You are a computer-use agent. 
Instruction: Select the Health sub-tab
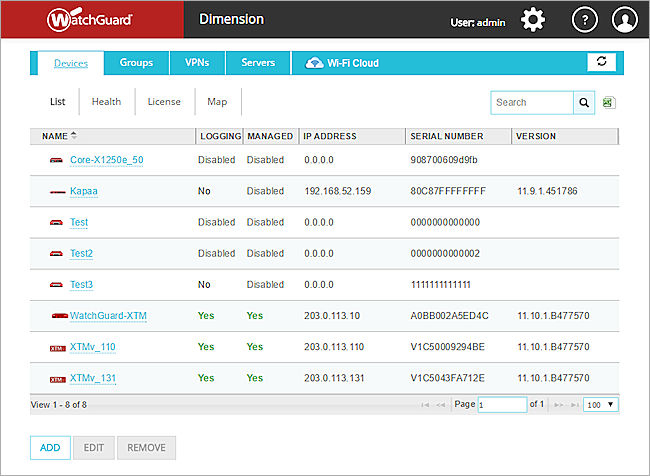tap(106, 102)
